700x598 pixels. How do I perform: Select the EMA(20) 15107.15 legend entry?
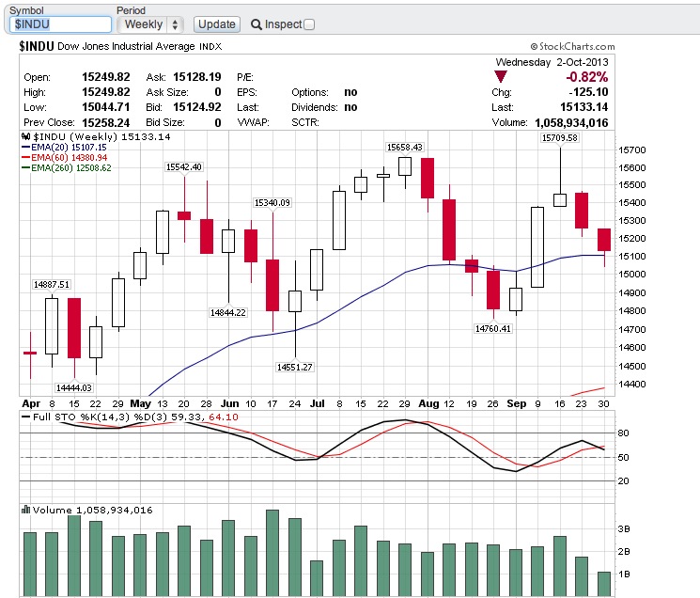(x=64, y=147)
